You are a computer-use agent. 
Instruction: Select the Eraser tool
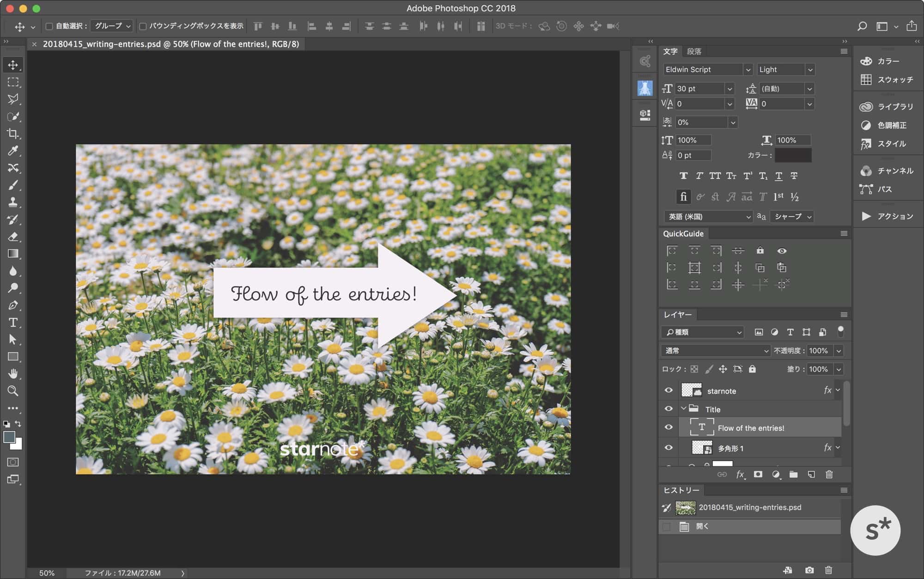point(13,237)
